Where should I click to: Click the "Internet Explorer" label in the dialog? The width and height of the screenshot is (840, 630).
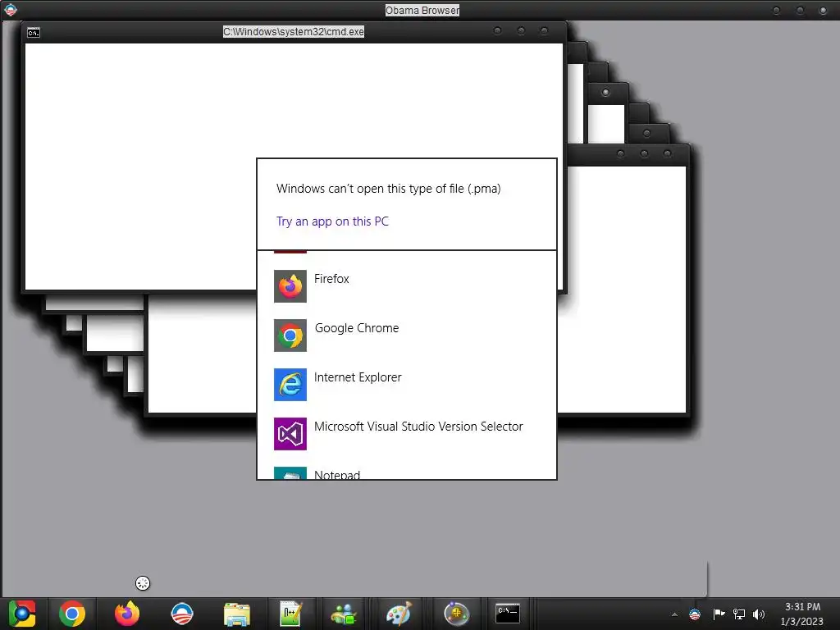[358, 377]
